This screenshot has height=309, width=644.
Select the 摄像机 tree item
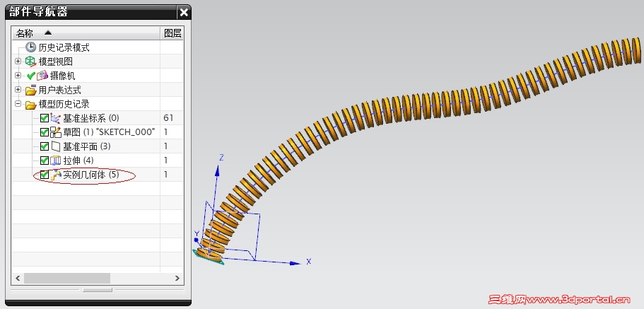point(62,76)
